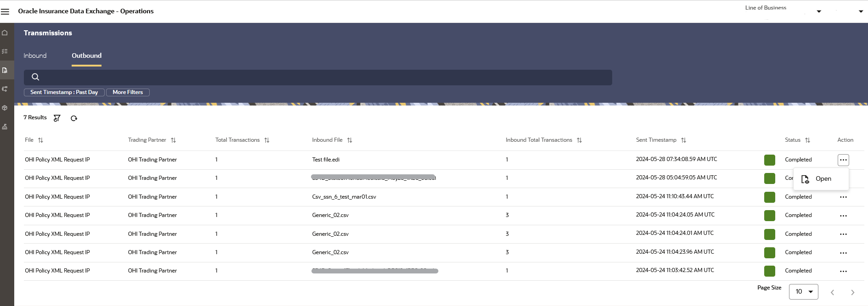868x306 pixels.
Task: Click the Csv_ssn_6_test_mar01.csv cell
Action: (344, 197)
